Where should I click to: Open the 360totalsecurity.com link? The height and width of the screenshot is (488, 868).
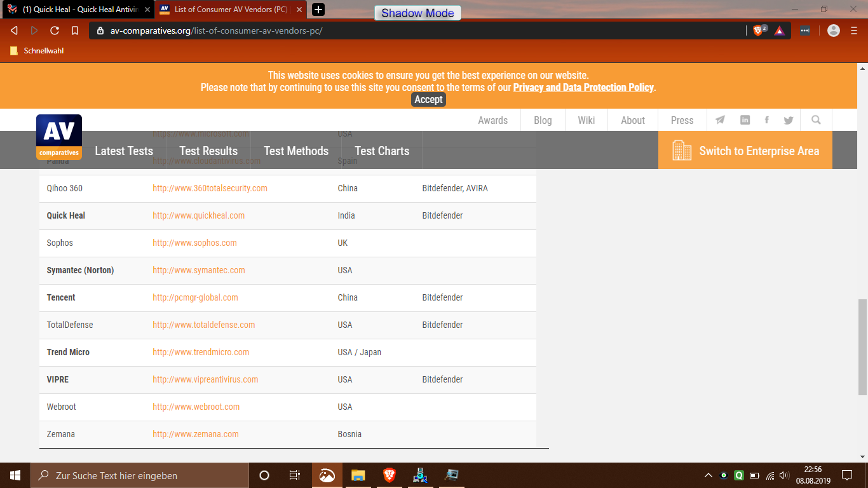tap(210, 188)
